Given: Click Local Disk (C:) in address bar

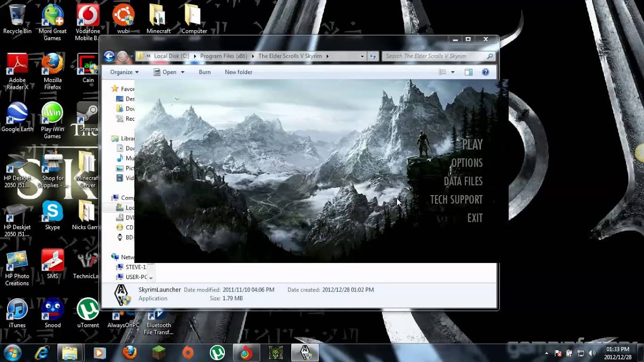Looking at the screenshot, I should click(172, 56).
